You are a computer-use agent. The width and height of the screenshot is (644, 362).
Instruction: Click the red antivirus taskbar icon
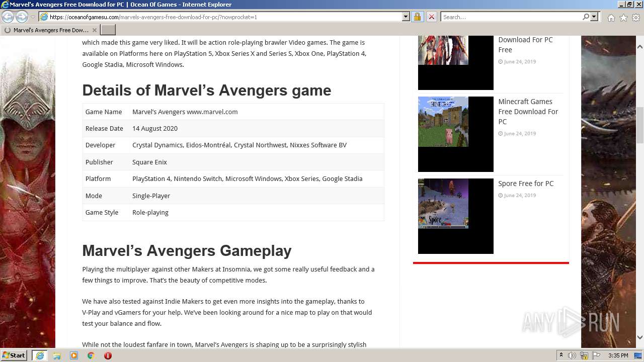108,355
